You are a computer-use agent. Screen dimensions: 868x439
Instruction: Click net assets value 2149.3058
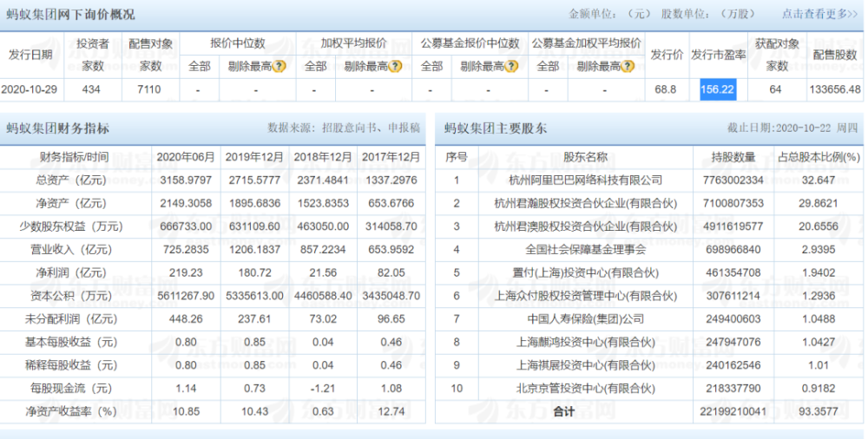186,203
